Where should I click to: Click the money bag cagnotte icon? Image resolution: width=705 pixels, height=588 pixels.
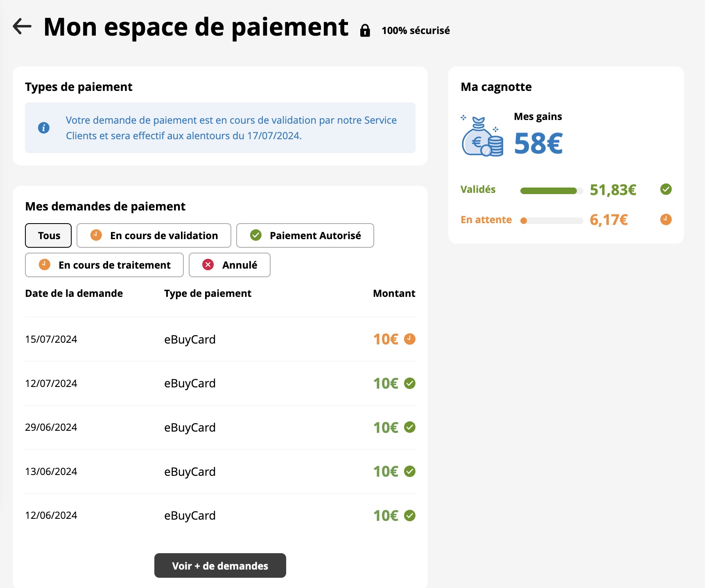482,137
